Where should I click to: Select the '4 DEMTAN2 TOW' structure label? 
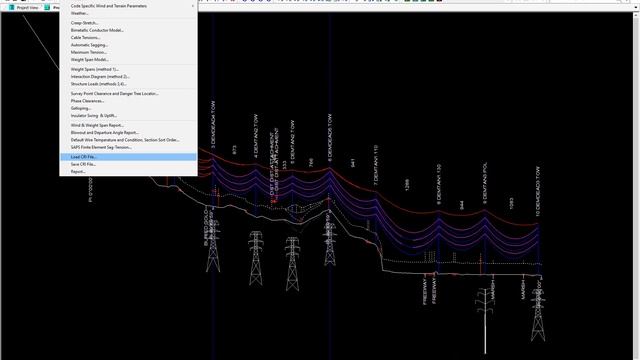[256, 136]
